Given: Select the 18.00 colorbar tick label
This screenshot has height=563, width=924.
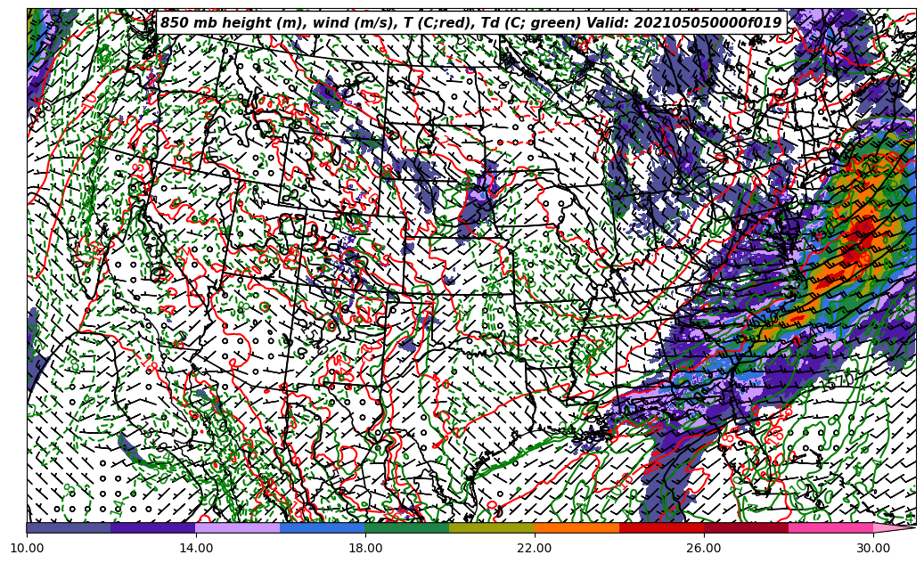Looking at the screenshot, I should click(365, 548).
